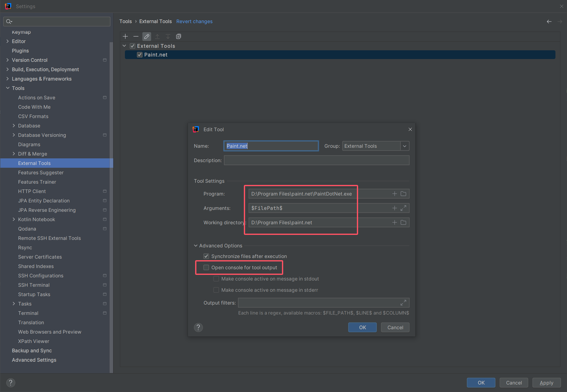Open Remote SSH External Tools page
The image size is (567, 392).
pos(49,238)
